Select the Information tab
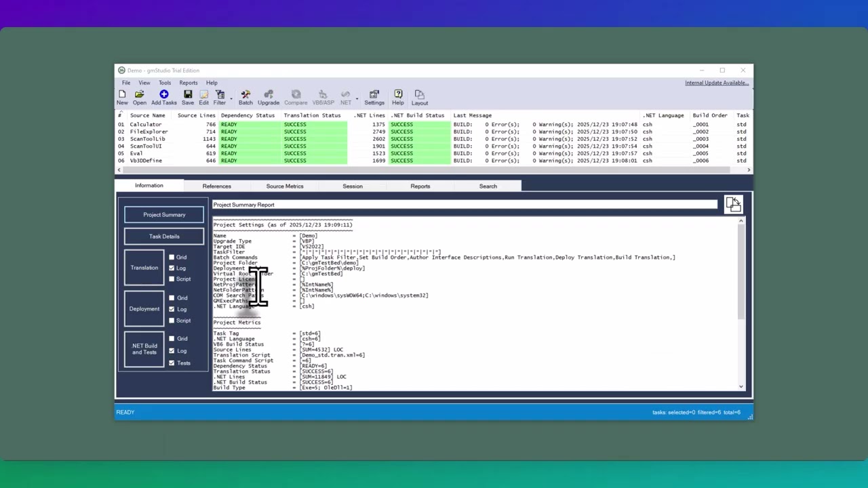This screenshot has width=868, height=488. coord(149,186)
